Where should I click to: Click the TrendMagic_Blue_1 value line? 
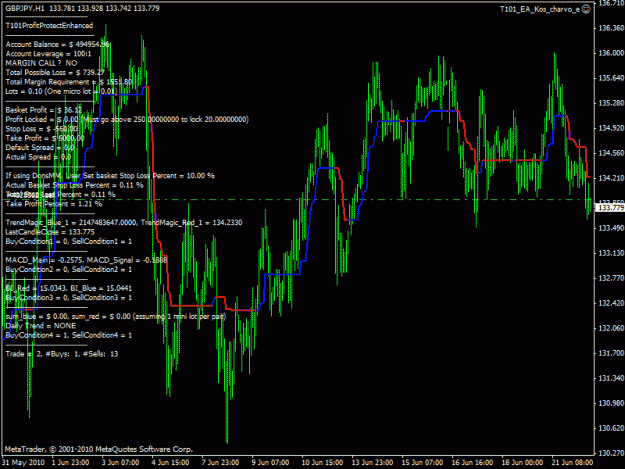click(x=124, y=223)
